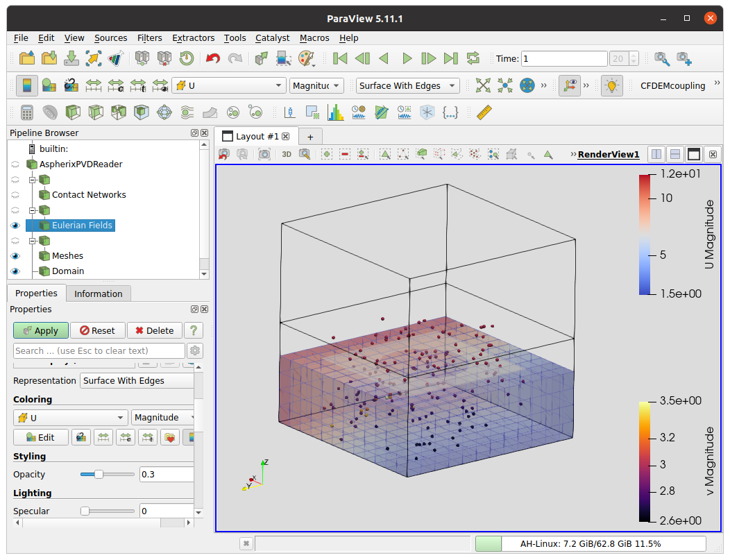
Task: Jump to last frame
Action: 450,58
